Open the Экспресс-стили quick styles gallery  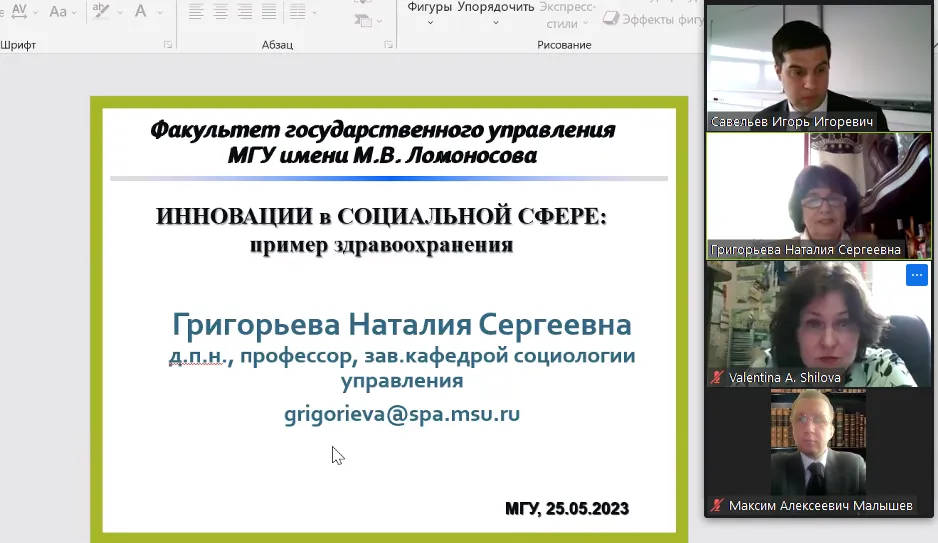(567, 16)
